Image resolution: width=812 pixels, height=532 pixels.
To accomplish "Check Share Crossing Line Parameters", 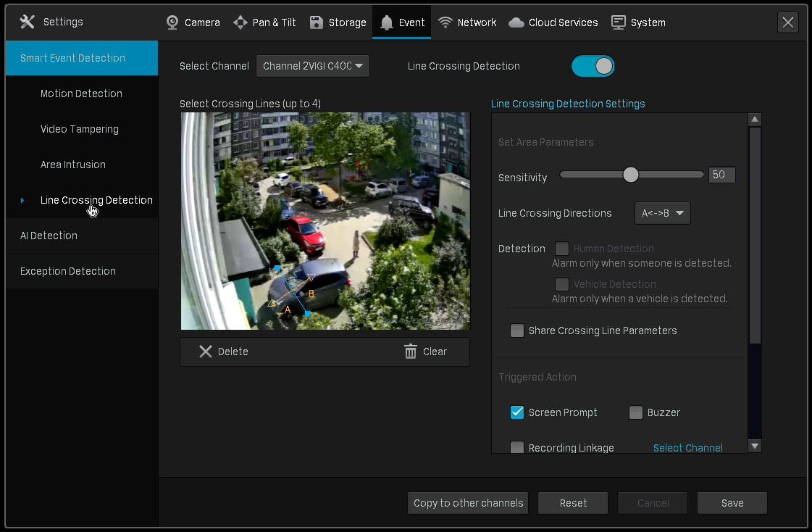I will tap(516, 331).
